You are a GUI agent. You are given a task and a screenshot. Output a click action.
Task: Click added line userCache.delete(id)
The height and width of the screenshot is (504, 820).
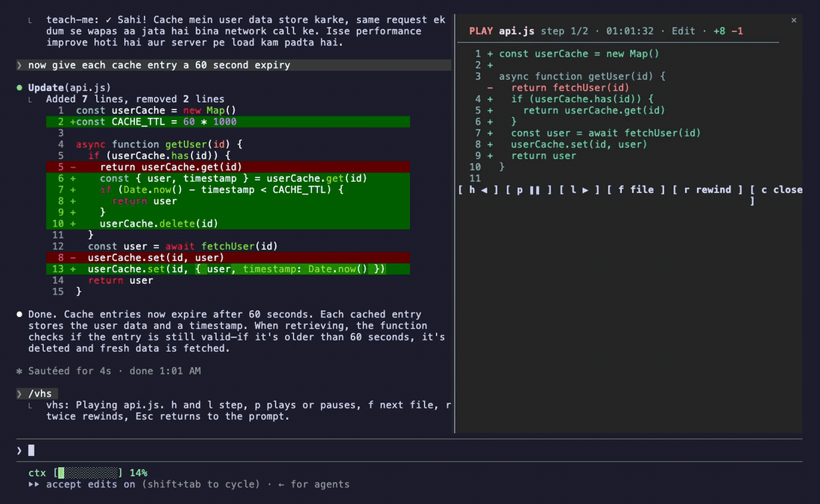(228, 224)
